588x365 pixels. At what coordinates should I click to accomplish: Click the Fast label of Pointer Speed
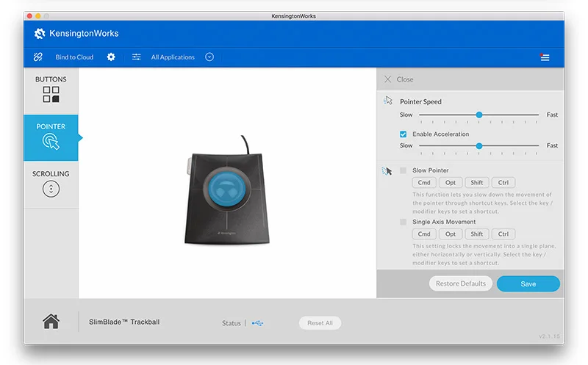[x=552, y=115]
